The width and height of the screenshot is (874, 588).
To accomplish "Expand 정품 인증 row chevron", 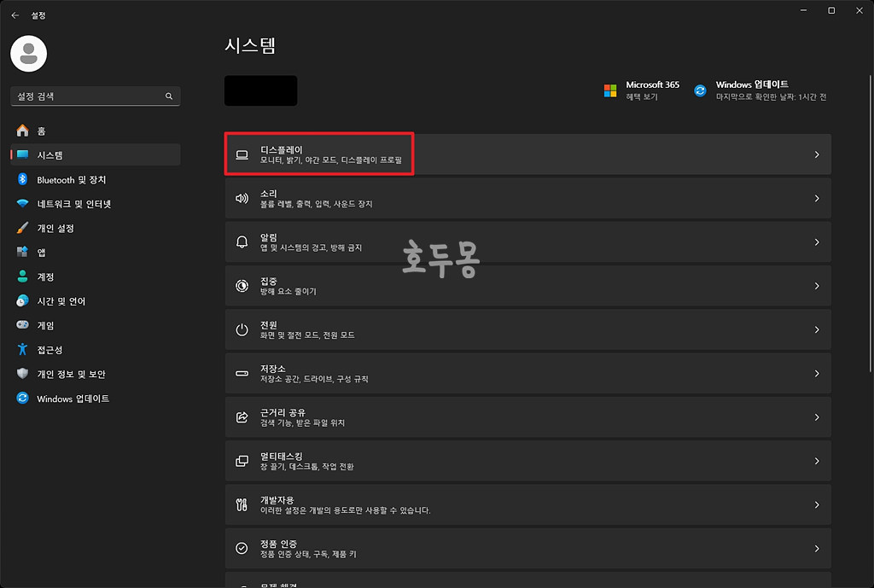I will pyautogui.click(x=817, y=549).
